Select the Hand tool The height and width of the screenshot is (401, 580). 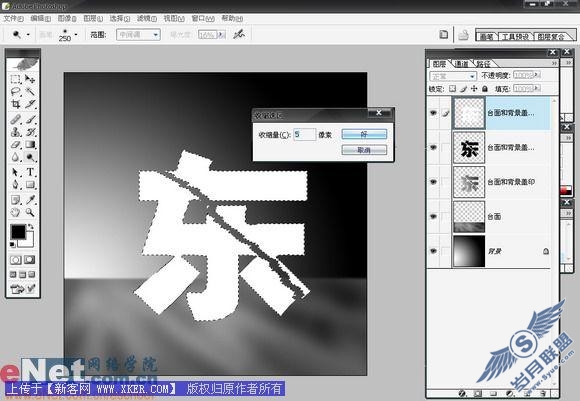pos(16,212)
